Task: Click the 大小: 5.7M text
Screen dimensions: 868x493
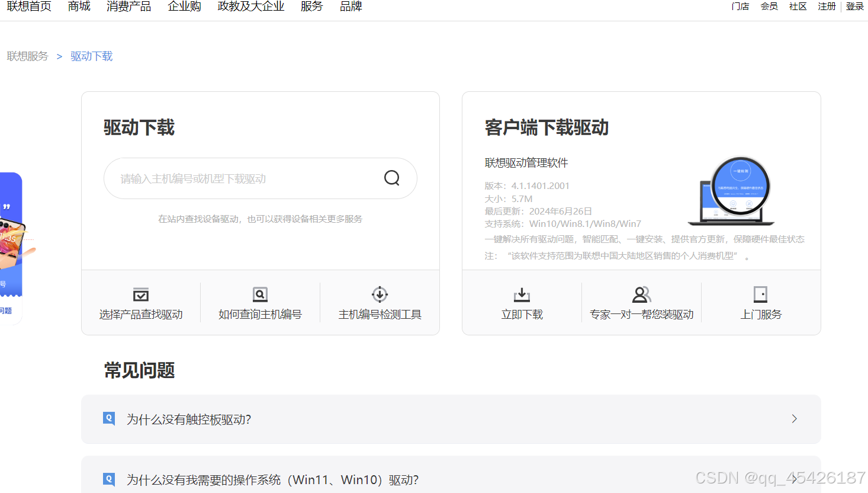Action: coord(509,199)
